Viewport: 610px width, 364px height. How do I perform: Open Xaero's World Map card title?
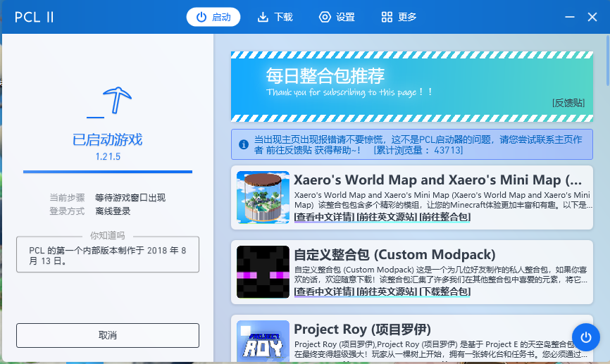tap(437, 180)
